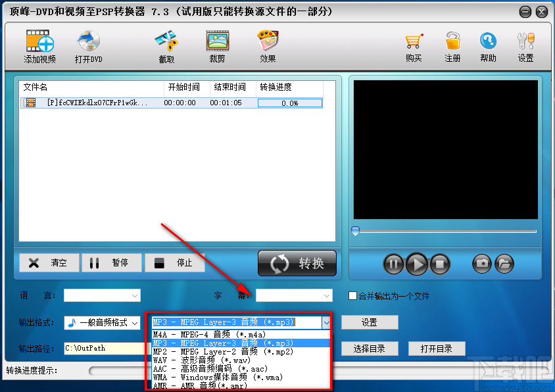Select M4A - MPEG-4 音频 option
Screen dimensions: 555x392
coord(241,334)
